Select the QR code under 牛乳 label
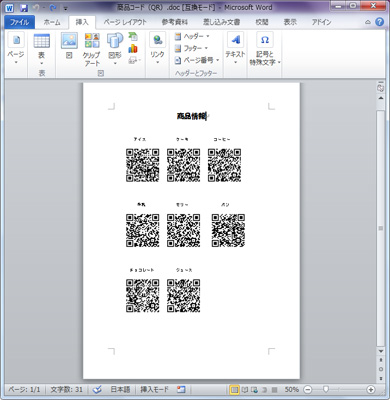The width and height of the screenshot is (390, 400). pos(143,230)
